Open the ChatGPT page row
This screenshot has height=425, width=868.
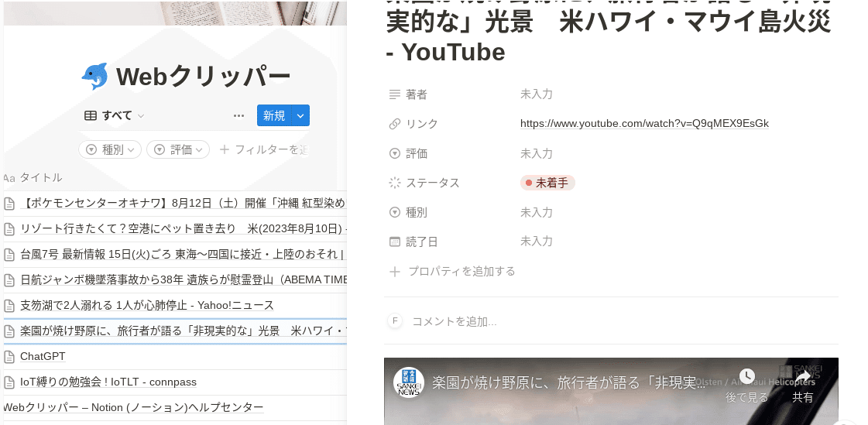tap(43, 356)
